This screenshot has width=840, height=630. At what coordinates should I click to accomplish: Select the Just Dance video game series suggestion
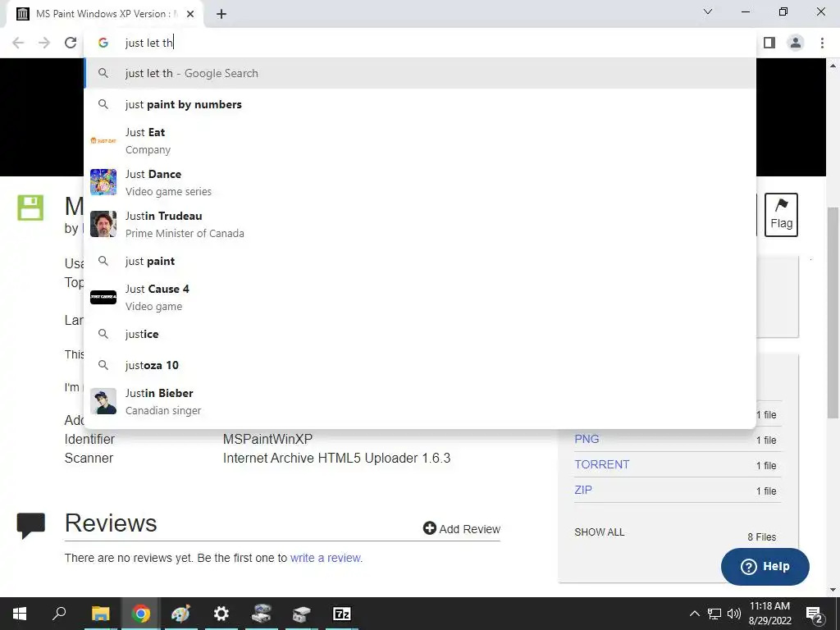coord(420,183)
